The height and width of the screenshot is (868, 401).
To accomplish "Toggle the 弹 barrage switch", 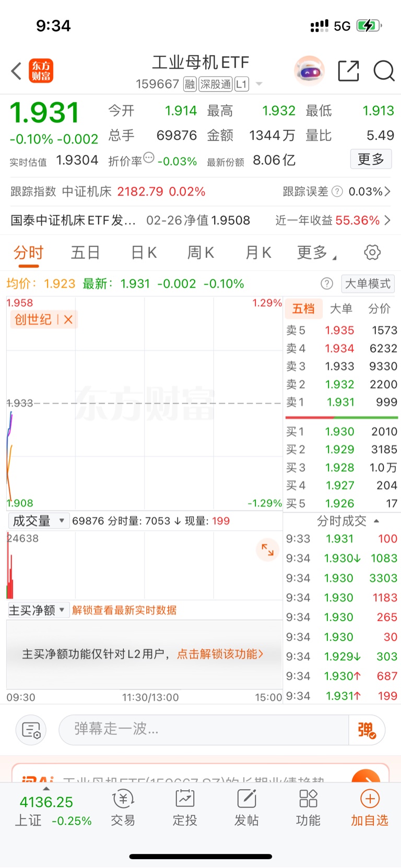I will [367, 730].
